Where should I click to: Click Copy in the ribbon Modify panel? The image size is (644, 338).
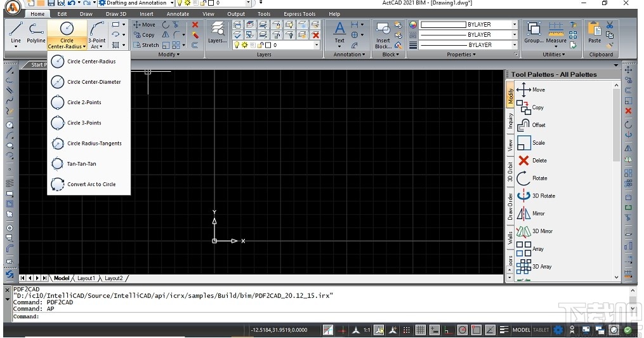[144, 35]
